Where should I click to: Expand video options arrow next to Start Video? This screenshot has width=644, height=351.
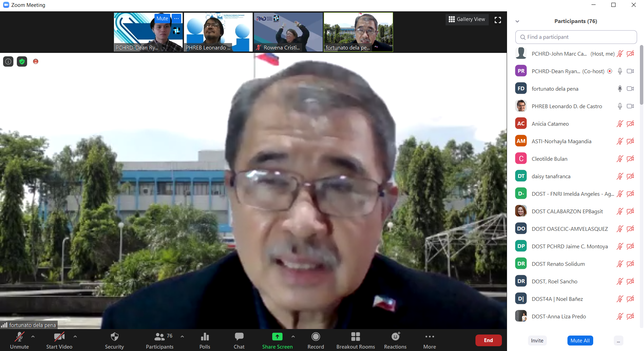pyautogui.click(x=75, y=337)
